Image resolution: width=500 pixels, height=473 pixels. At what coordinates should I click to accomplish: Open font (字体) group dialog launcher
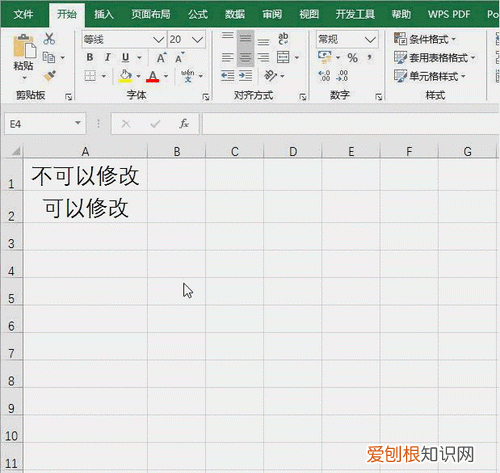coord(206,97)
